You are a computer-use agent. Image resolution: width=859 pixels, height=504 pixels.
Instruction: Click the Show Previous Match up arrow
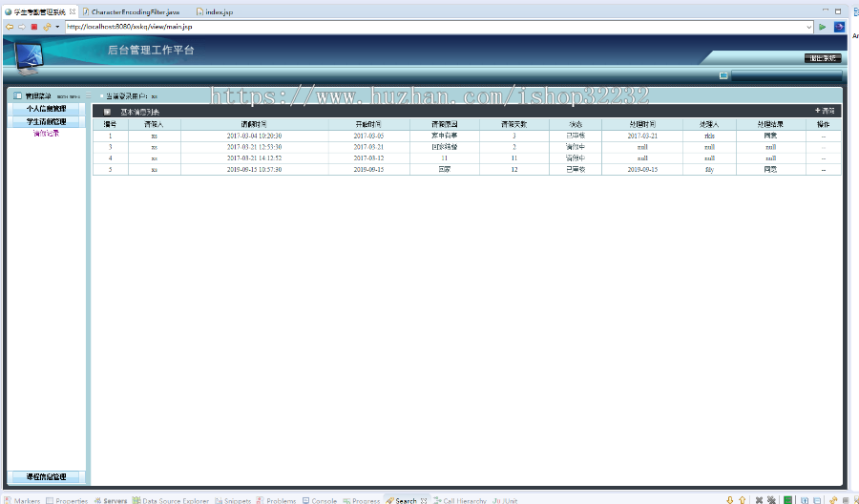pyautogui.click(x=743, y=499)
